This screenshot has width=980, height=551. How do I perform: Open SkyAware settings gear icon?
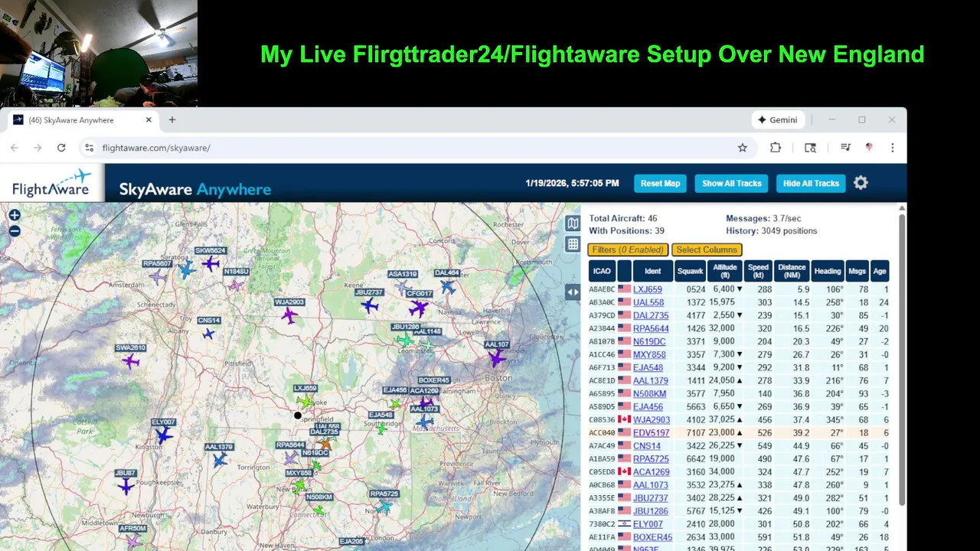click(x=861, y=183)
